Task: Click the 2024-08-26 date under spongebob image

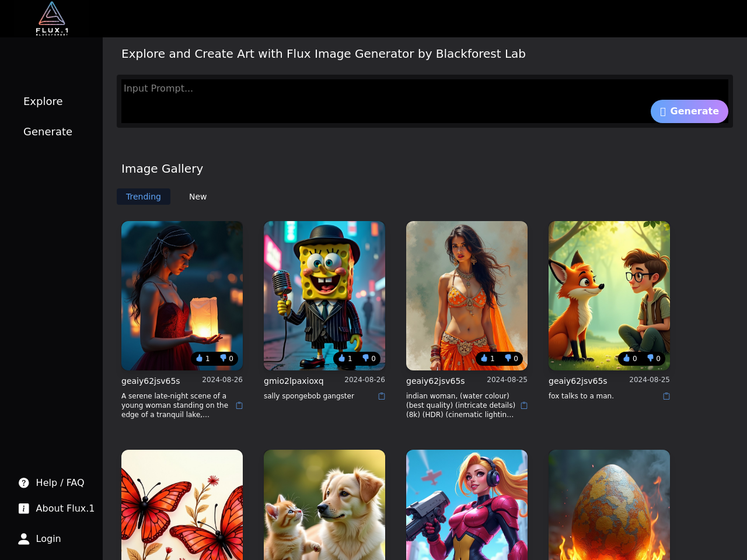Action: tap(365, 380)
